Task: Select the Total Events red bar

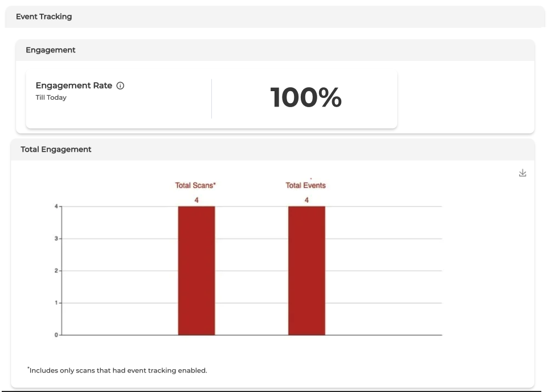Action: click(x=306, y=271)
